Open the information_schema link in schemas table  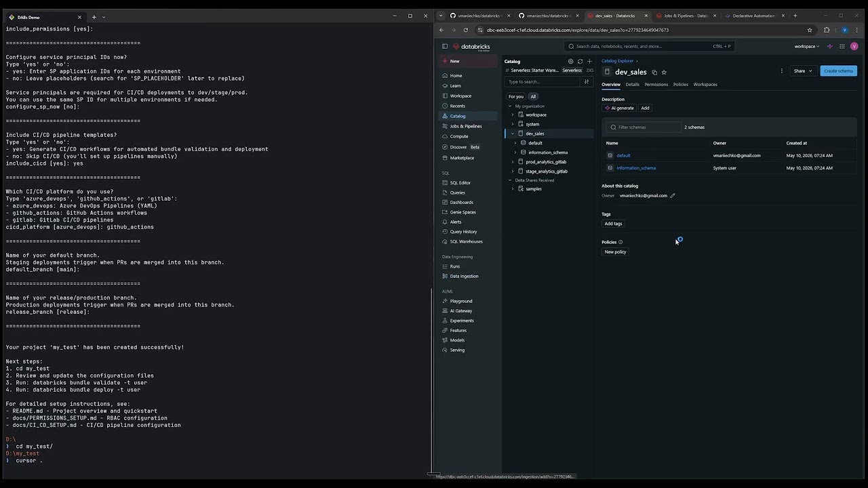pyautogui.click(x=636, y=168)
